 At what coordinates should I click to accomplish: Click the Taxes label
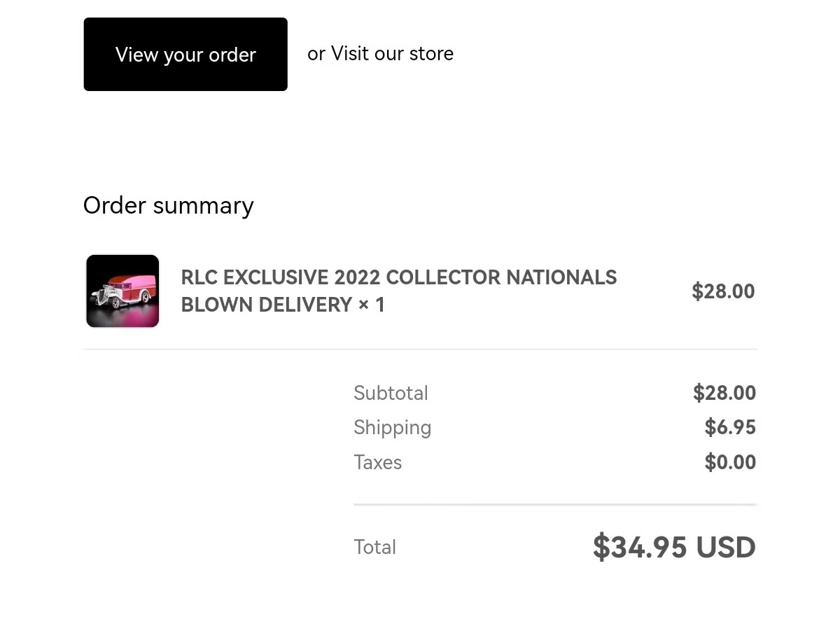[377, 462]
